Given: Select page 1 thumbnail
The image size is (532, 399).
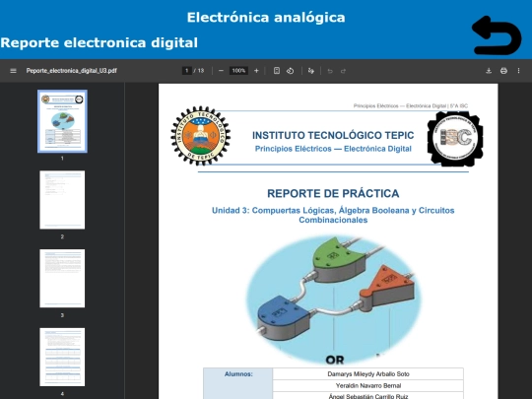Looking at the screenshot, I should pyautogui.click(x=62, y=121).
